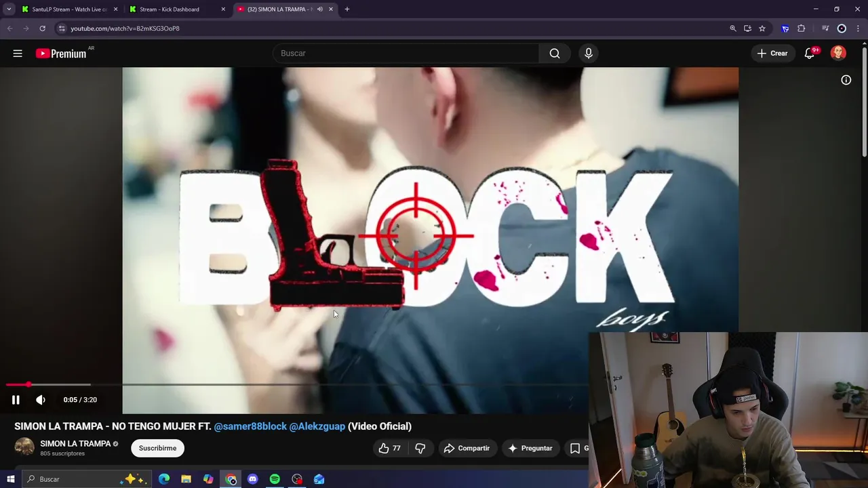Go back in browser history
The width and height of the screenshot is (868, 488).
tap(10, 28)
